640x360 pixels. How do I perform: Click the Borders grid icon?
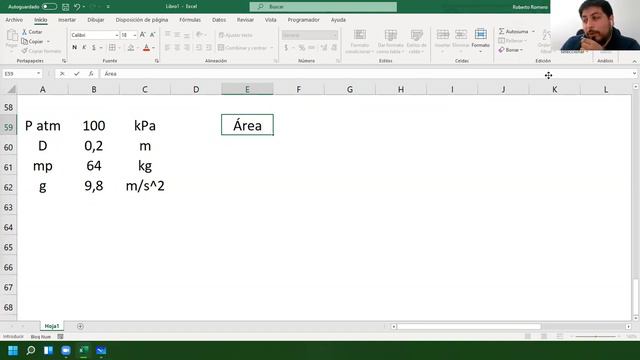(x=112, y=48)
